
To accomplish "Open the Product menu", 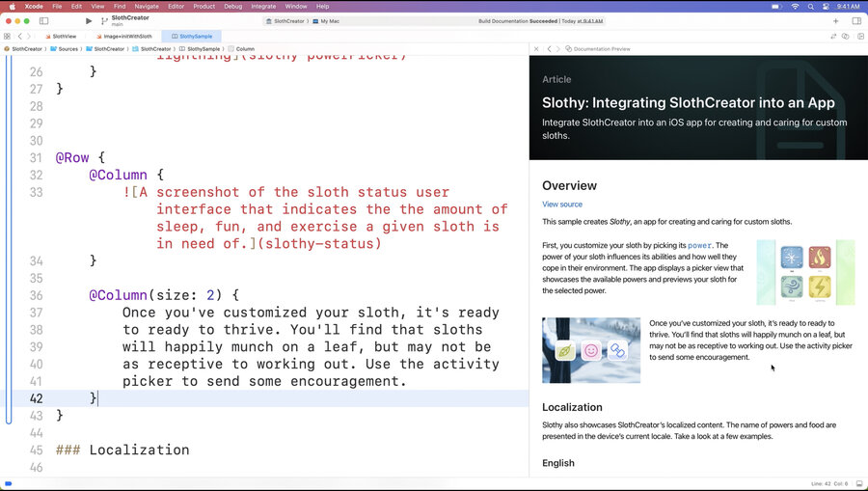I will tap(203, 6).
